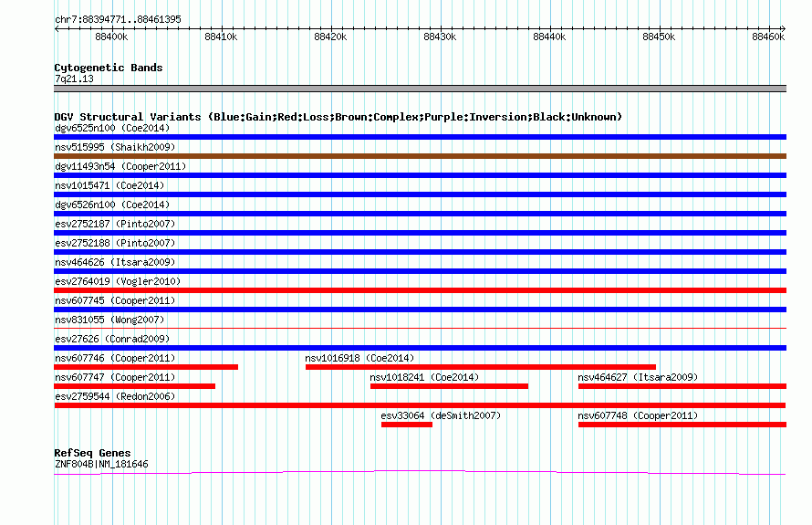Select the 7q21.13 band label

(74, 79)
